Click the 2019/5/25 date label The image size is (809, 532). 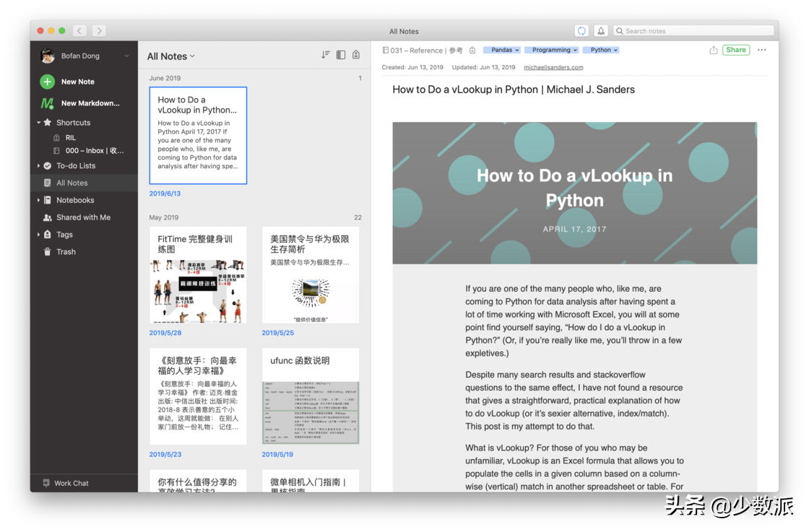click(277, 333)
